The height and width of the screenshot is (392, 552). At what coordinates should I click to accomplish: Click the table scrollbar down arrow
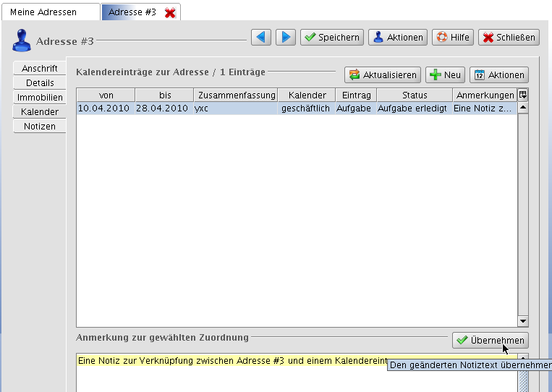[523, 321]
